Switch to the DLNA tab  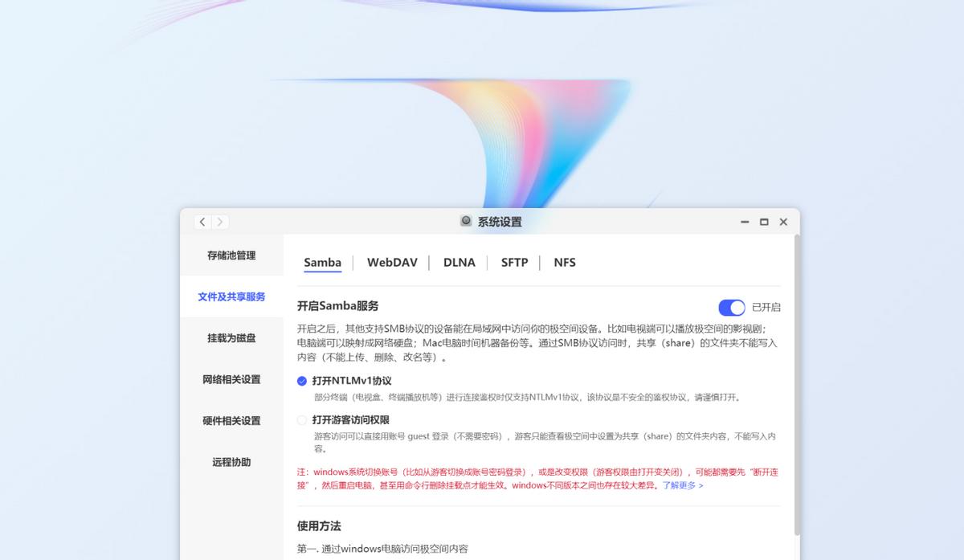click(459, 262)
